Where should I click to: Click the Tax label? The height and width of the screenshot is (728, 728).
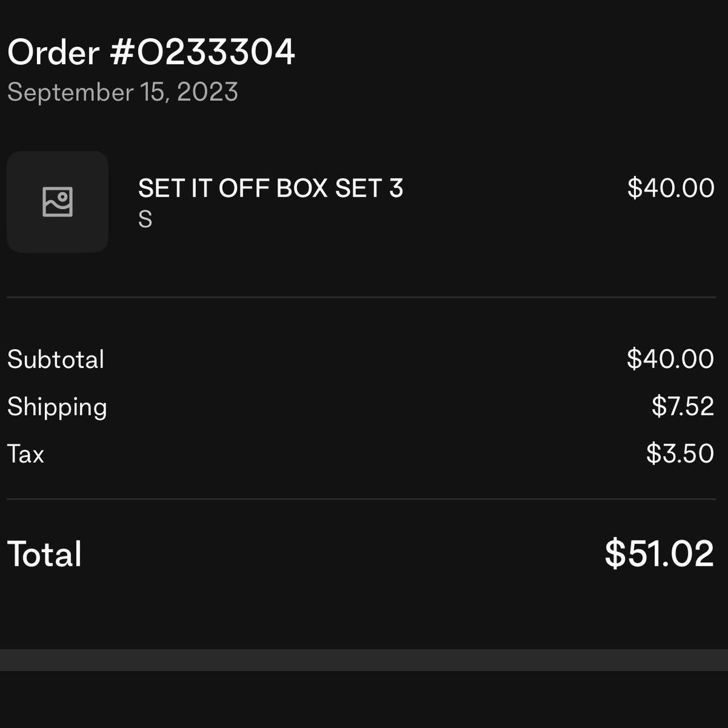(x=26, y=454)
